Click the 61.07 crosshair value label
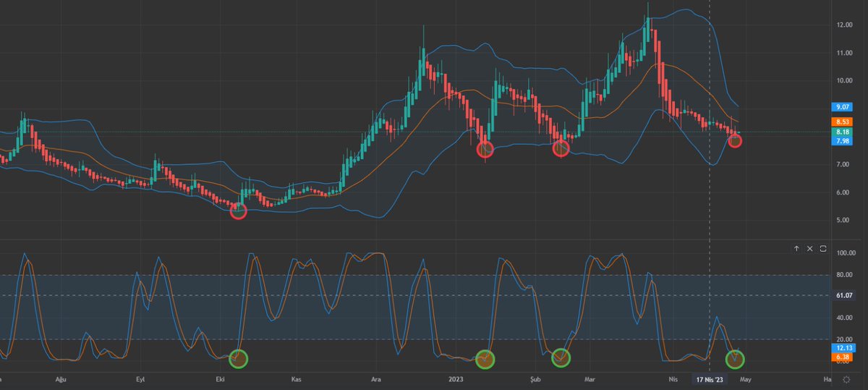The image size is (868, 390). 845,295
